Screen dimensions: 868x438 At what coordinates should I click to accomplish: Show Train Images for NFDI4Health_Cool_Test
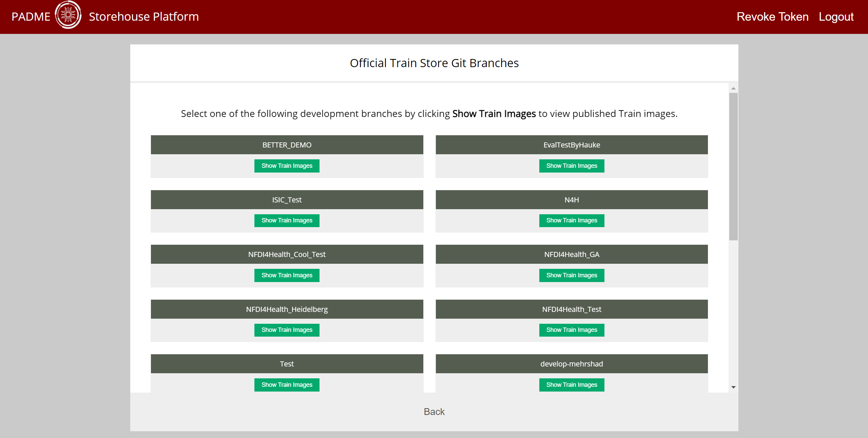(x=287, y=275)
